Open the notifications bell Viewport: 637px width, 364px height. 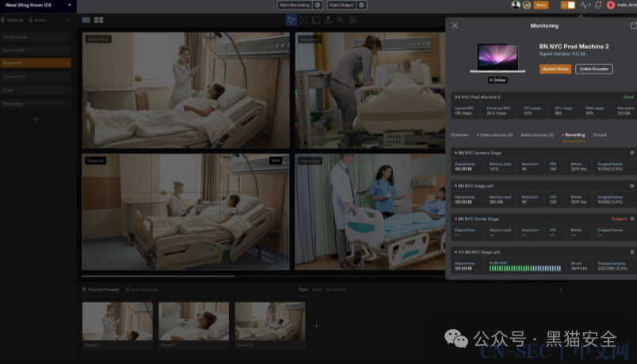pos(598,5)
